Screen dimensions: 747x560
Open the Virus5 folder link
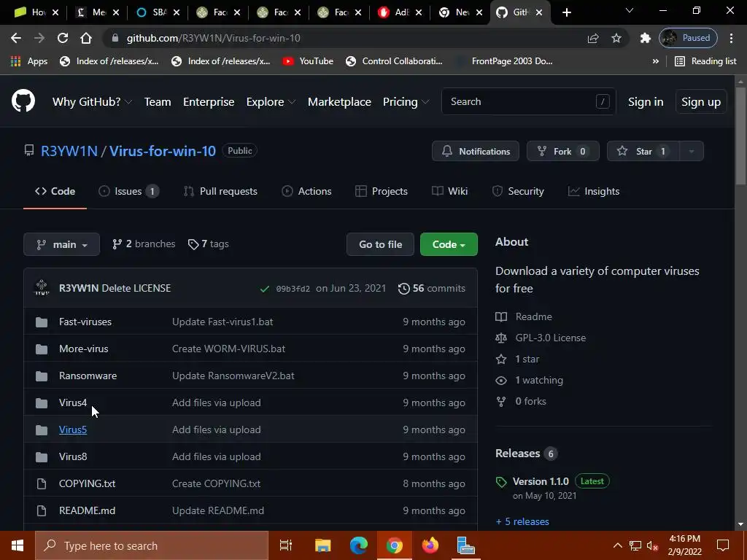[73, 429]
